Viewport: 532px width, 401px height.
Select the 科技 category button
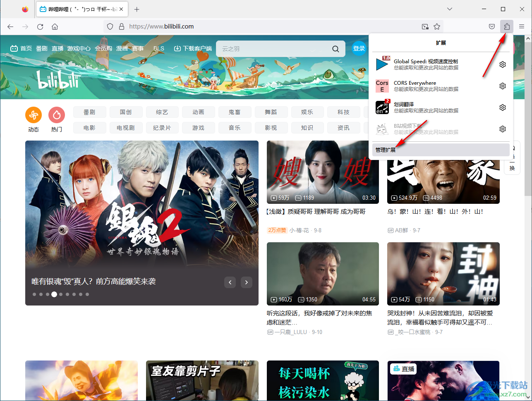[343, 112]
